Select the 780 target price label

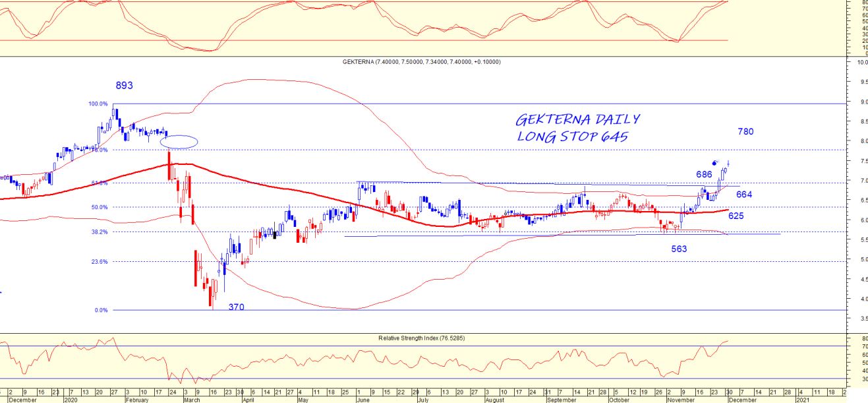click(x=745, y=132)
